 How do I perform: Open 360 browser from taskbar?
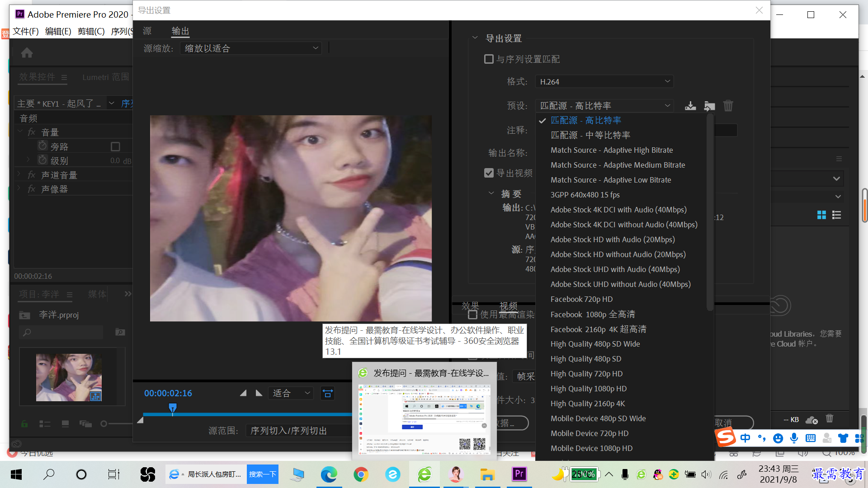(425, 474)
